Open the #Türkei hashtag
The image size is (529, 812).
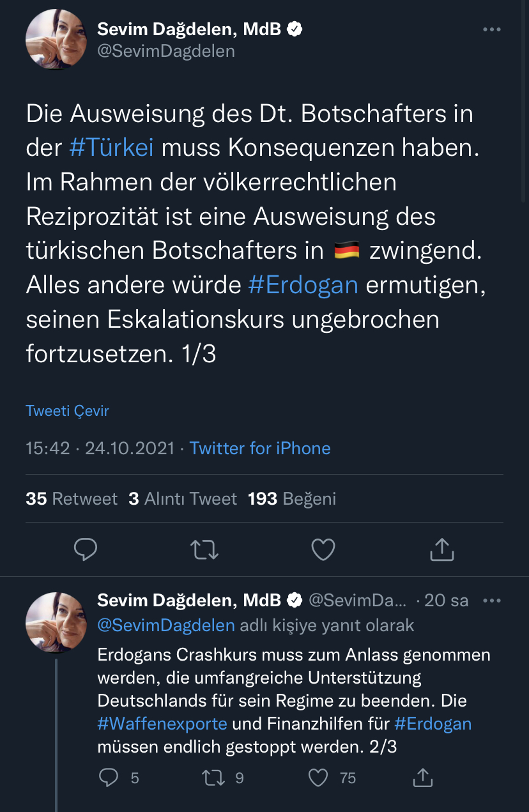(112, 148)
